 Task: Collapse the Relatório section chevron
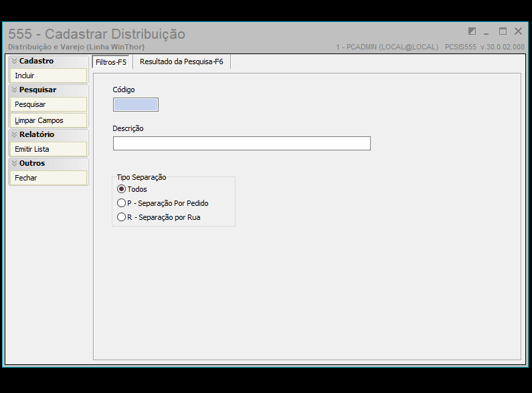pyautogui.click(x=14, y=134)
